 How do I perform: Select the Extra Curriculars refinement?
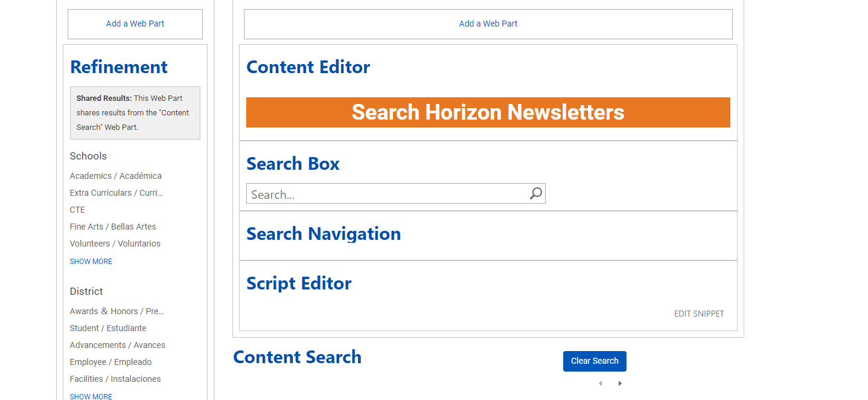[116, 193]
